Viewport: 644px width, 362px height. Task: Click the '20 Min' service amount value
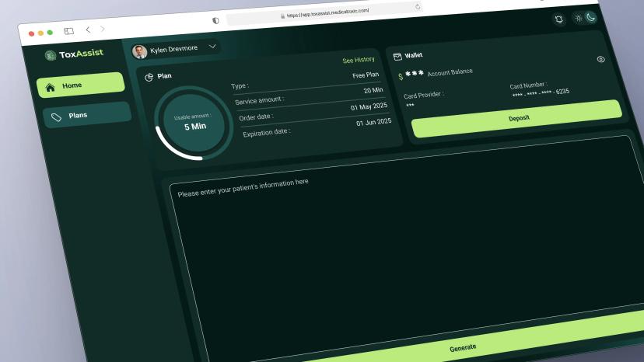tap(373, 90)
